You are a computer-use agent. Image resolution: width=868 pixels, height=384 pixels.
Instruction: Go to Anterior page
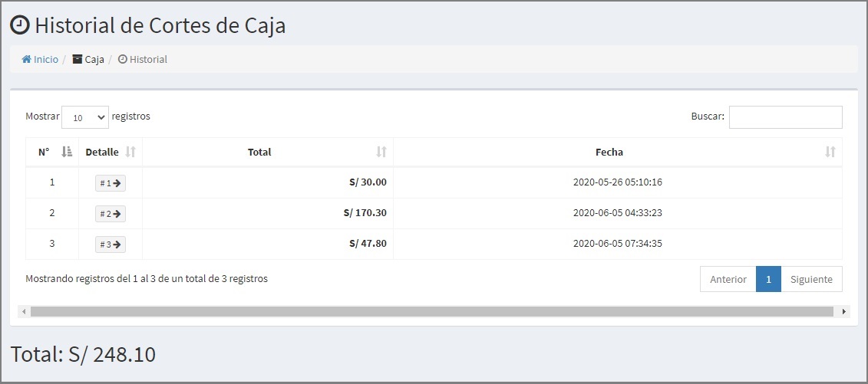click(728, 279)
